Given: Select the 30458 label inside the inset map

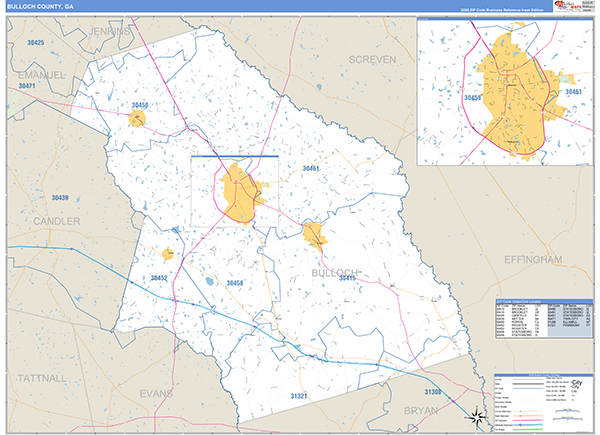Looking at the screenshot, I should point(472,98).
